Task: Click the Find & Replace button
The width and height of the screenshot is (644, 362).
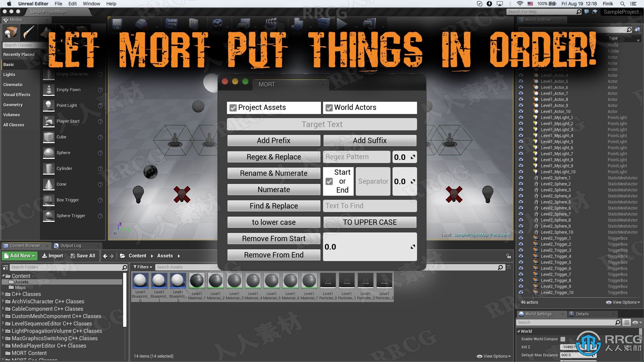Action: [273, 205]
